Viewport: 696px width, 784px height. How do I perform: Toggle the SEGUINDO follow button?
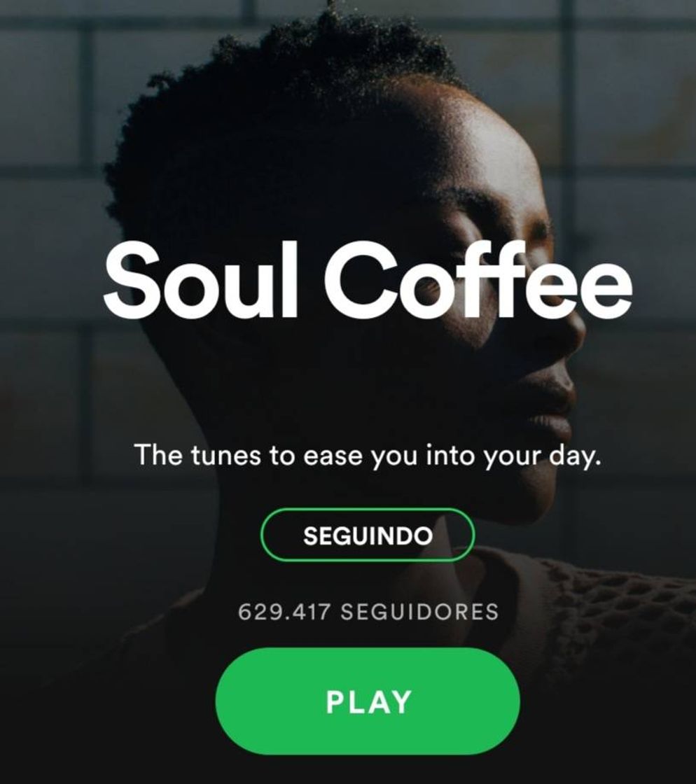(x=368, y=535)
